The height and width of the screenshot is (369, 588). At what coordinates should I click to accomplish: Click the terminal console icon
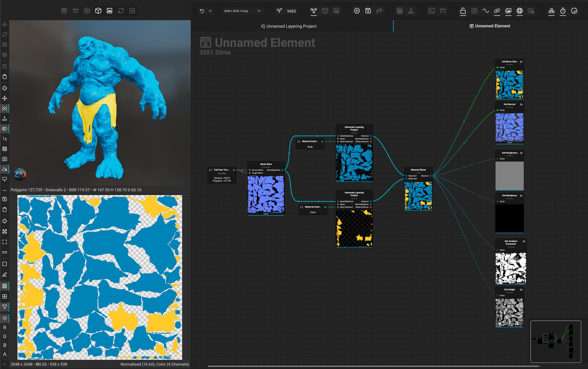[x=431, y=11]
